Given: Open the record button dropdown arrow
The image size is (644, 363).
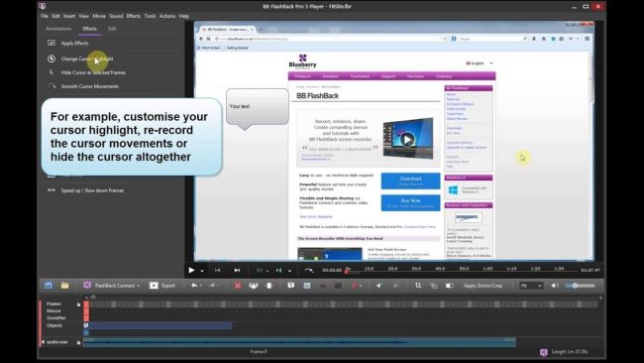Looking at the screenshot, I should click(361, 286).
